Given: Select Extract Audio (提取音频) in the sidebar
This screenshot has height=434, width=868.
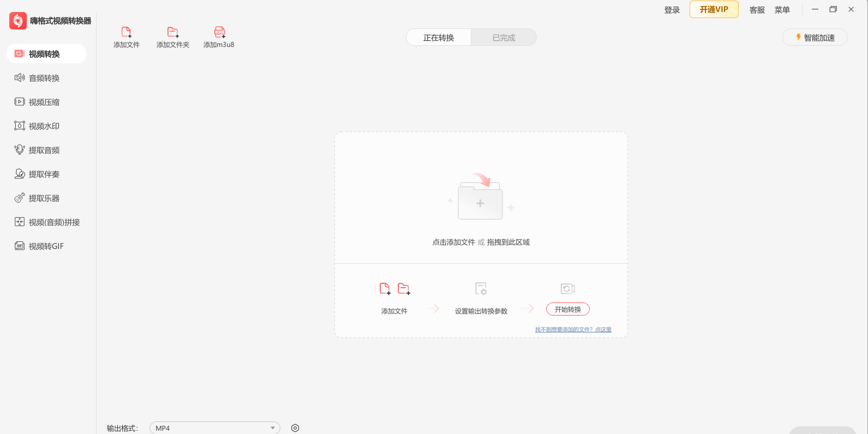Looking at the screenshot, I should pyautogui.click(x=44, y=150).
